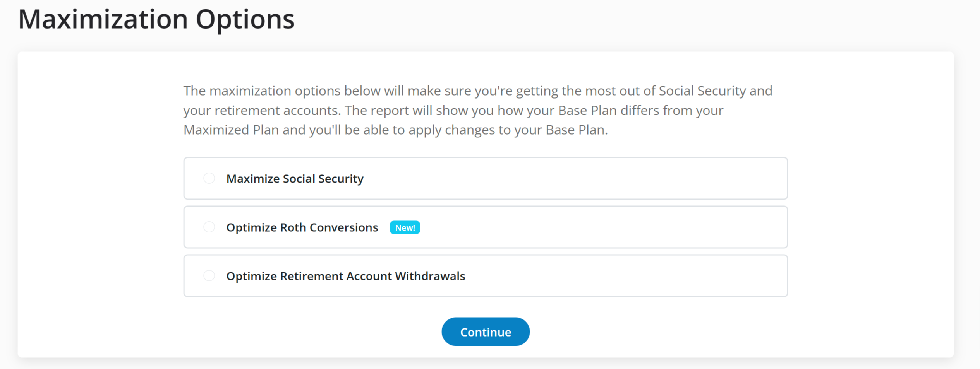Click the "Maximize Social Security" label text
Viewport: 980px width, 369px height.
point(295,179)
